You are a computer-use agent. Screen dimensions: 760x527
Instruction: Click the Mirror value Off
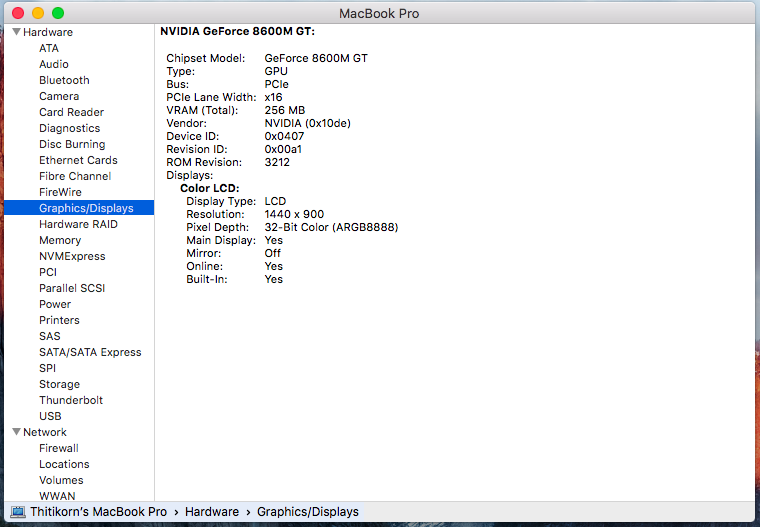pyautogui.click(x=272, y=253)
